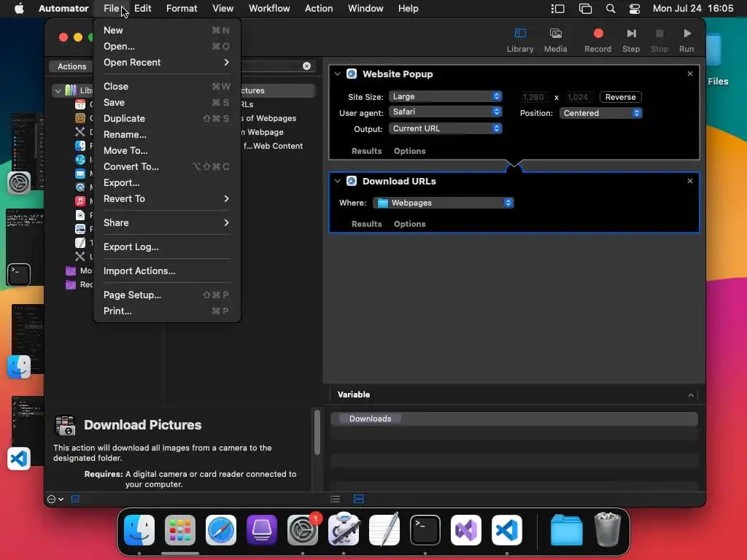Click the Website Popup action icon
Image resolution: width=747 pixels, height=560 pixels.
[x=352, y=74]
